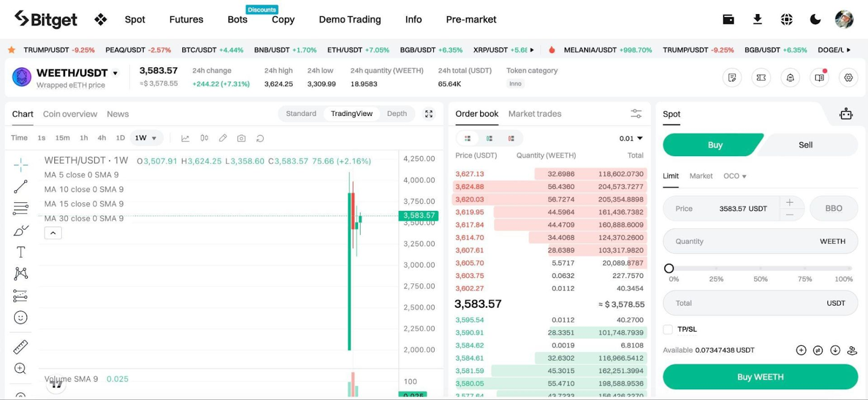
Task: Click the deposit plus icon near Available
Action: tap(801, 350)
